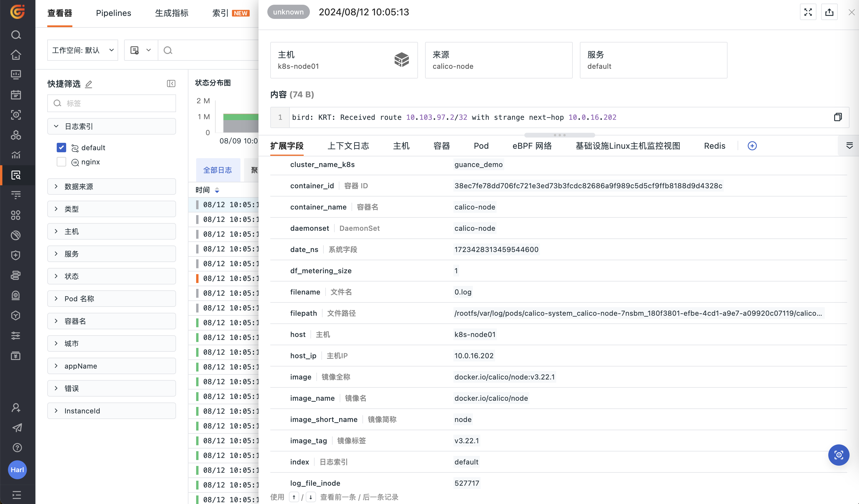This screenshot has height=504, width=859.
Task: Select the Metrics chart icon in sidebar
Action: 16,155
